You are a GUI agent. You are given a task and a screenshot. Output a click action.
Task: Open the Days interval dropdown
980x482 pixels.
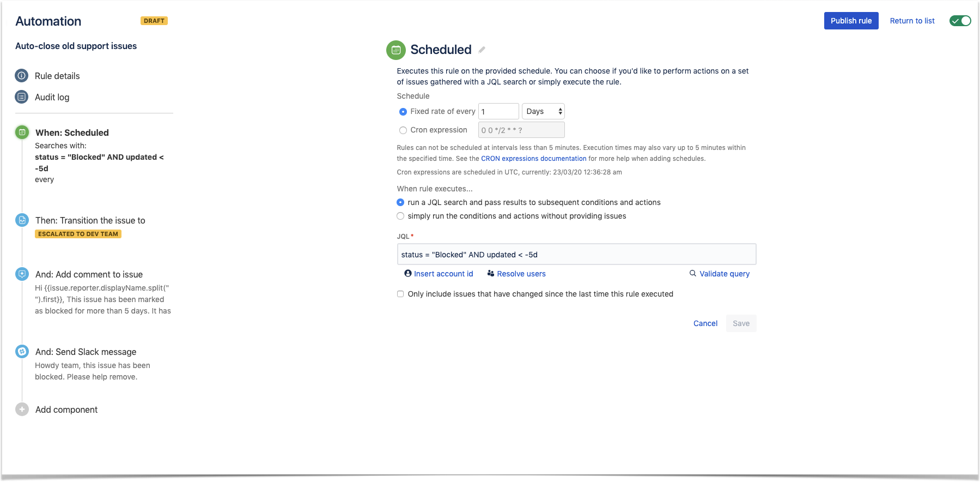click(x=543, y=111)
